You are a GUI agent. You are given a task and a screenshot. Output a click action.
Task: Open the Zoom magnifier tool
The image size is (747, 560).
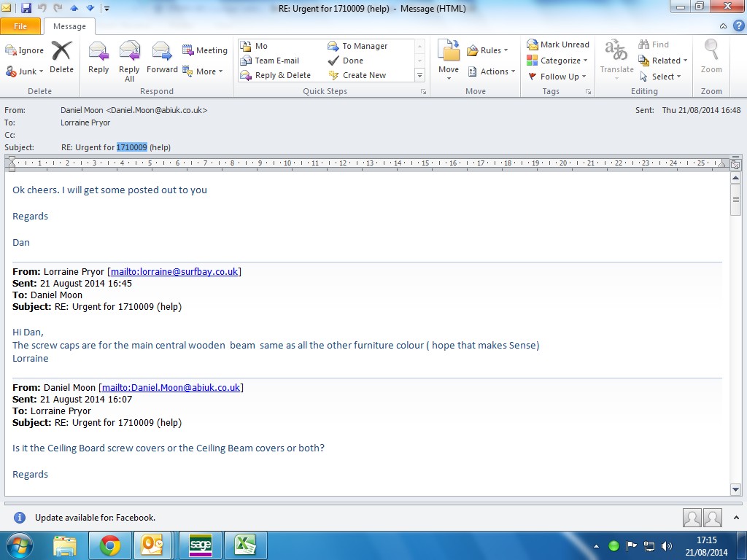click(x=711, y=58)
